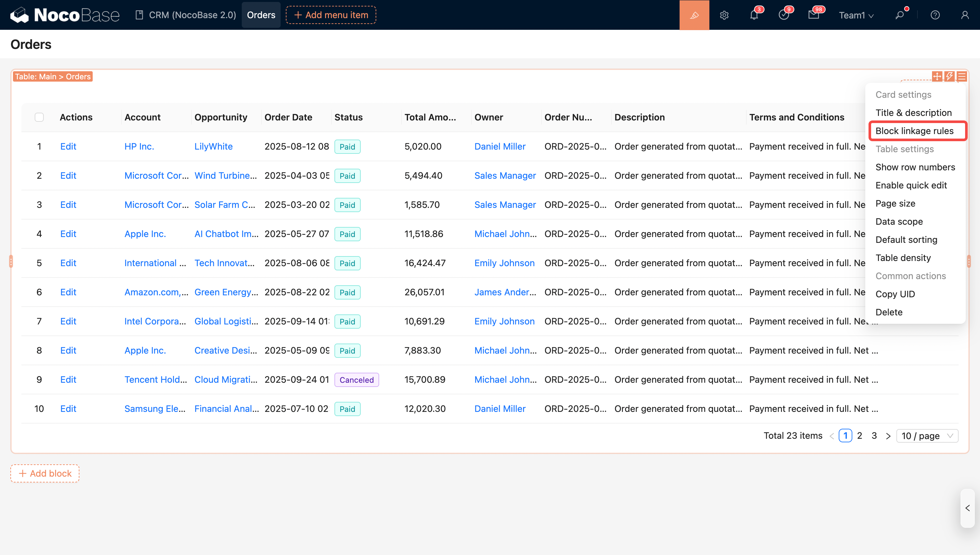Click the UI editor highlighter icon

(x=694, y=15)
